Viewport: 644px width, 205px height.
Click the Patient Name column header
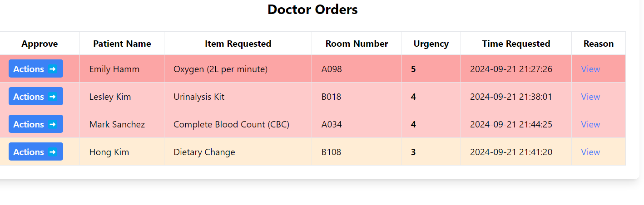(122, 44)
